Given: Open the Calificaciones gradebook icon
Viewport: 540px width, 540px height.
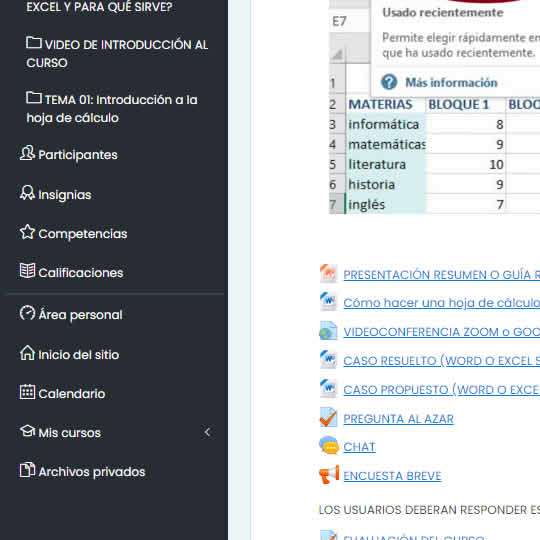Looking at the screenshot, I should tap(27, 271).
